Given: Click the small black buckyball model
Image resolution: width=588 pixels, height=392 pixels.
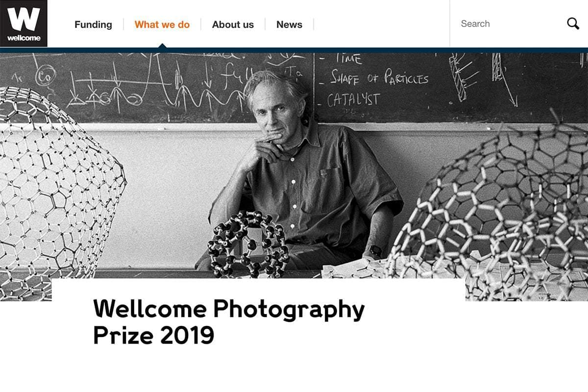Looking at the screenshot, I should tap(247, 244).
